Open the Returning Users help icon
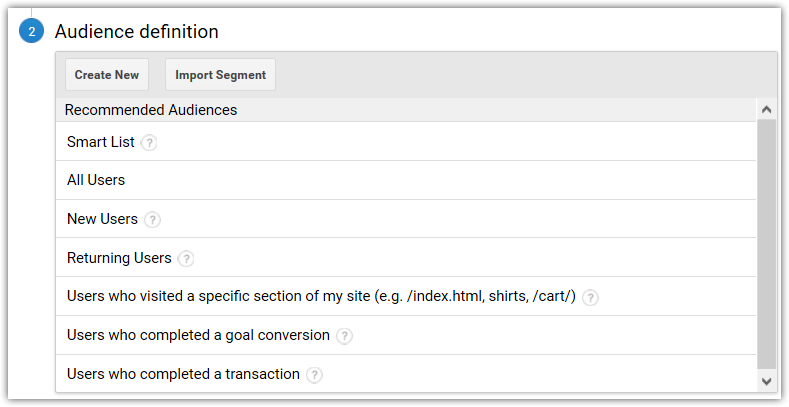The image size is (789, 407). coord(186,259)
